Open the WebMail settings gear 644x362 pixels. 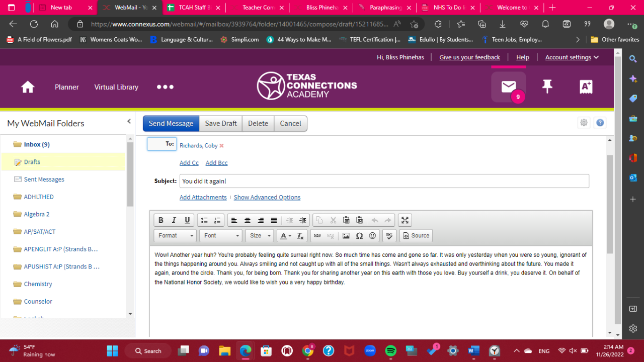tap(584, 123)
